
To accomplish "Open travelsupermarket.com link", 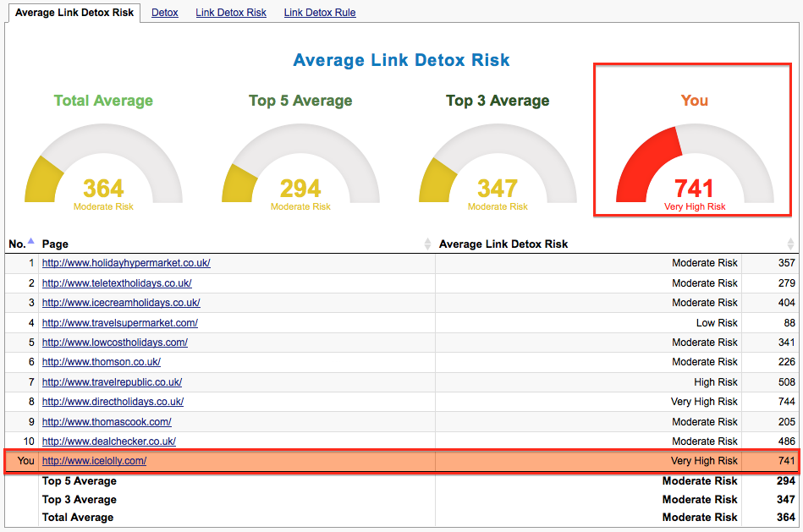I will (x=120, y=323).
